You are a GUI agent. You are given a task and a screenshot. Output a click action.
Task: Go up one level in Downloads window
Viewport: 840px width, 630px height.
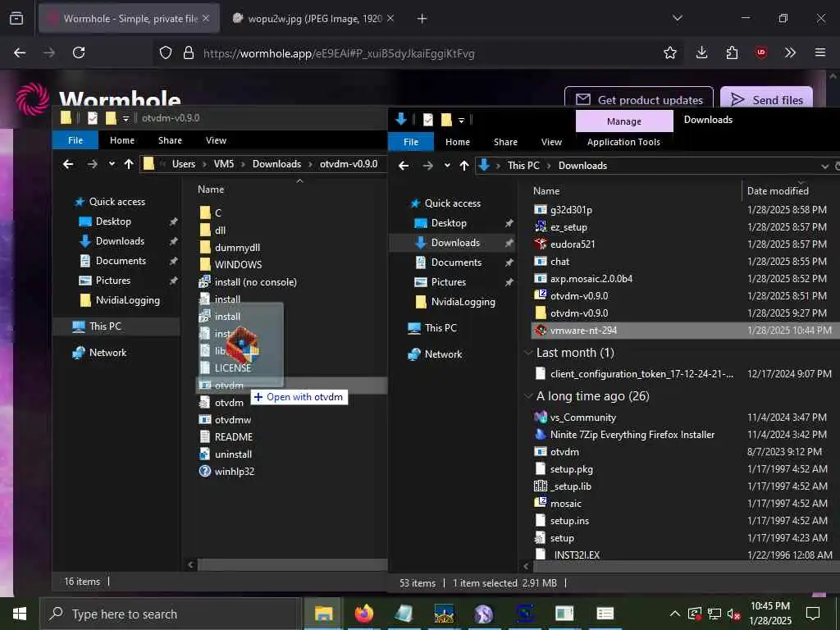[464, 166]
